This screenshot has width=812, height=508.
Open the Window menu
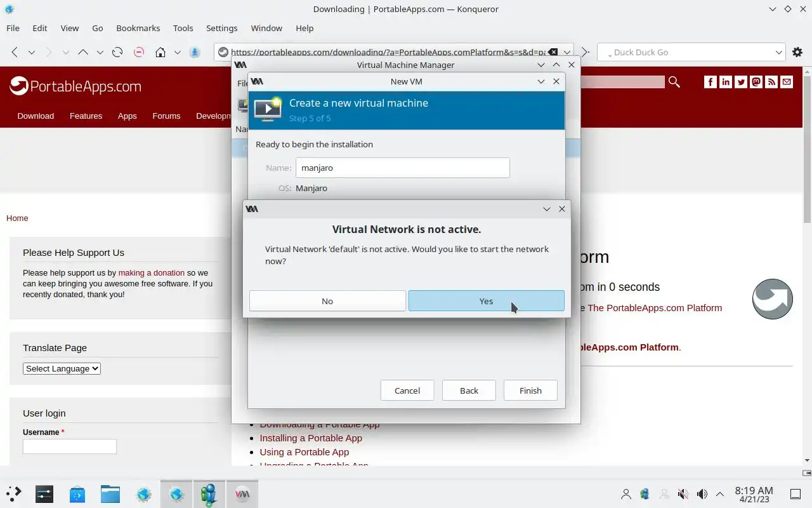266,28
